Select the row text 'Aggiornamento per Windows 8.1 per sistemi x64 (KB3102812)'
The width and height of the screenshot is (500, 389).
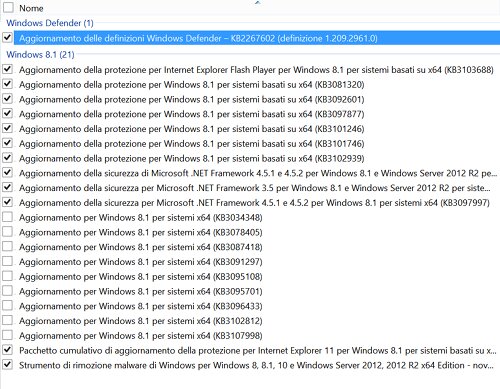point(141,321)
